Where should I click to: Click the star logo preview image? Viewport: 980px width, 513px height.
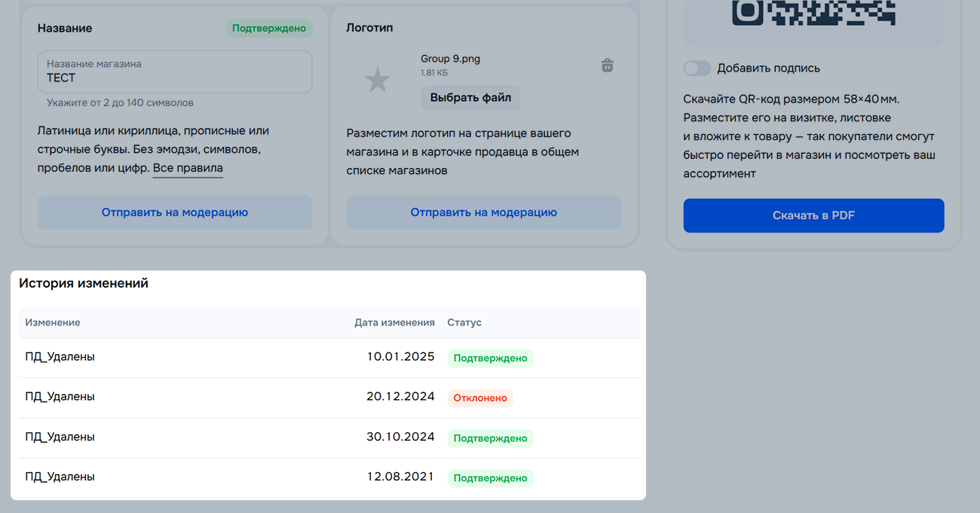377,80
